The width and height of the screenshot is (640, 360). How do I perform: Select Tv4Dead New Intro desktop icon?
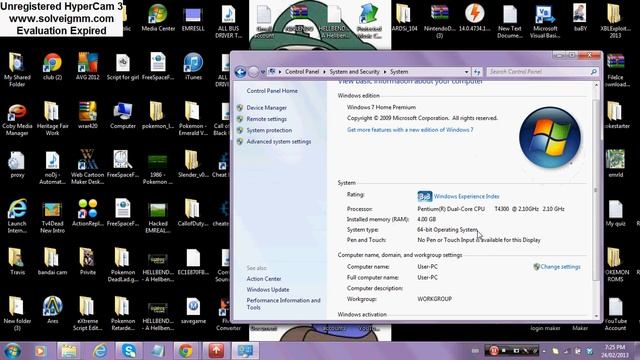[x=52, y=216]
